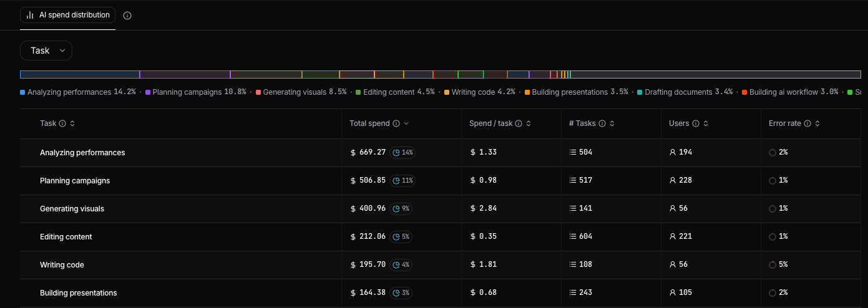The image size is (868, 308).
Task: Toggle sort arrows on Task column
Action: [72, 123]
